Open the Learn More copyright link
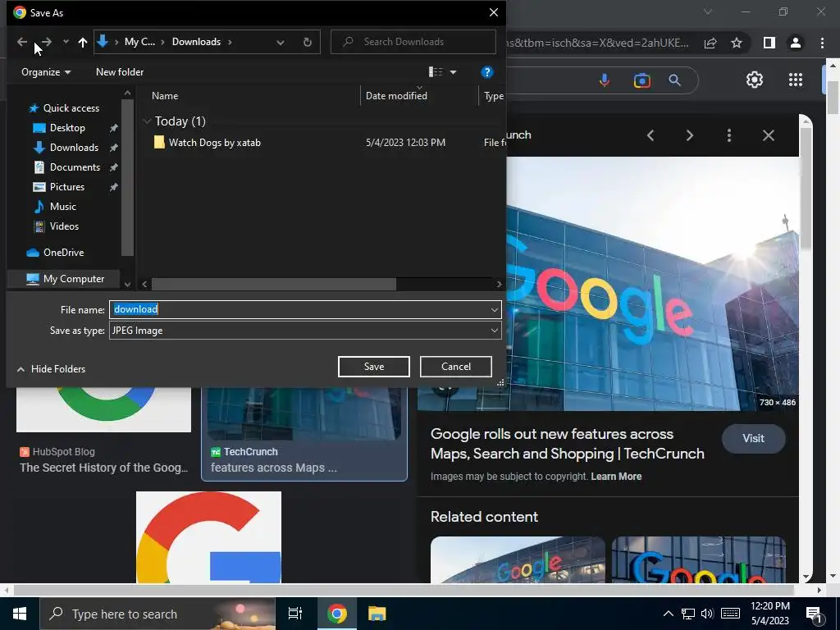 point(616,477)
